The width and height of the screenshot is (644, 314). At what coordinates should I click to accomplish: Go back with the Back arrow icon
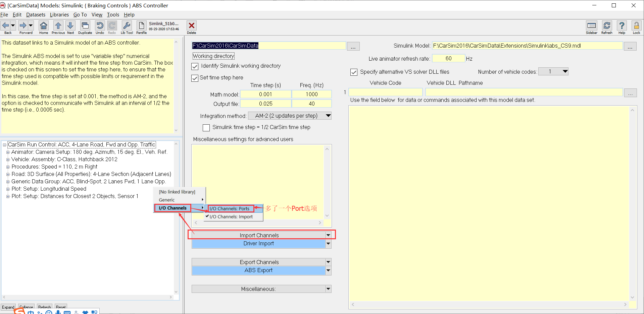pos(6,25)
